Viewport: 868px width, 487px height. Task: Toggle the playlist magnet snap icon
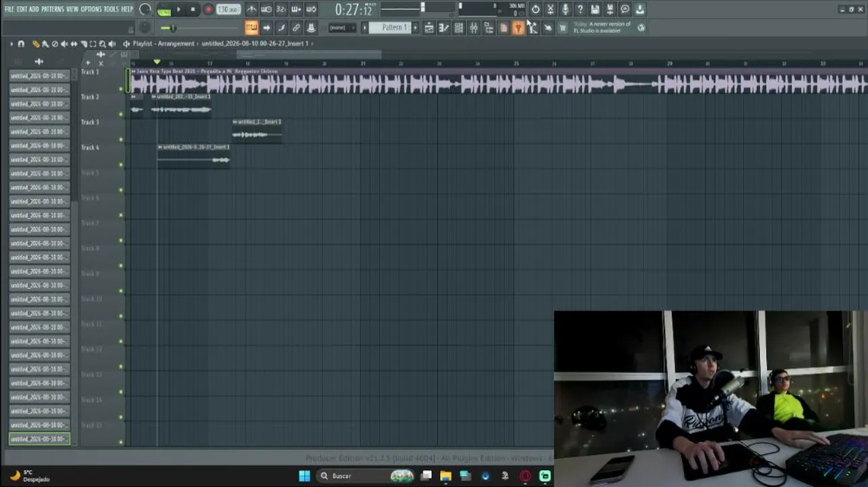[x=21, y=44]
